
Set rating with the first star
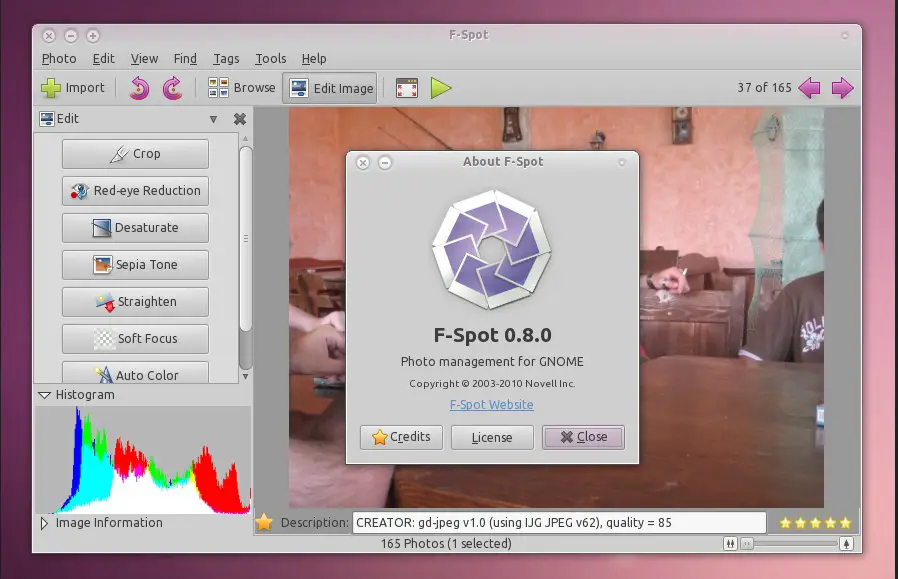tap(786, 522)
